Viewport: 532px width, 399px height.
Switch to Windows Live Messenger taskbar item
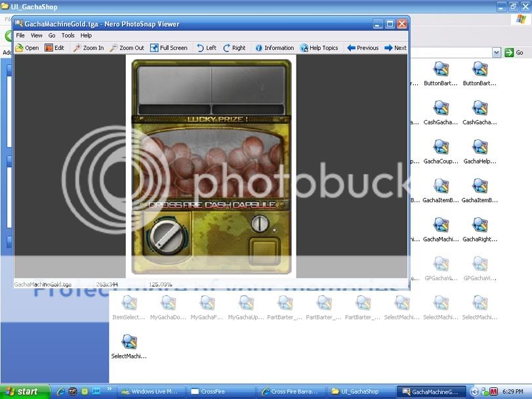pos(152,392)
